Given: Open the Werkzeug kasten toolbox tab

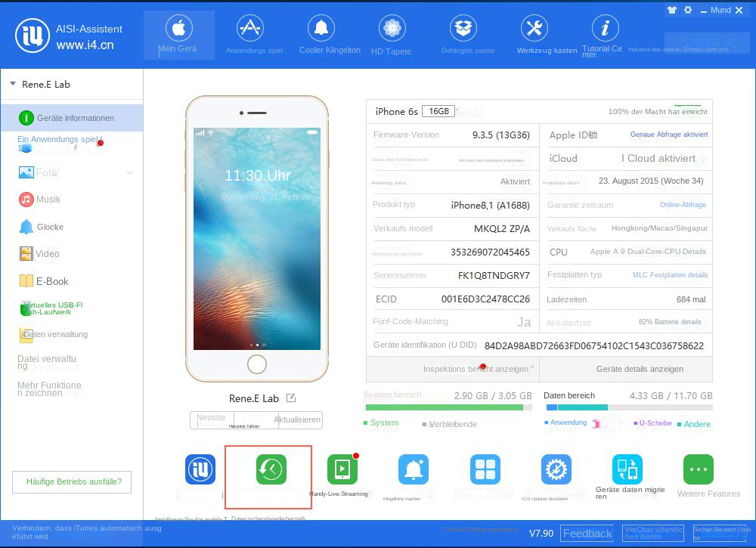Looking at the screenshot, I should [x=534, y=36].
